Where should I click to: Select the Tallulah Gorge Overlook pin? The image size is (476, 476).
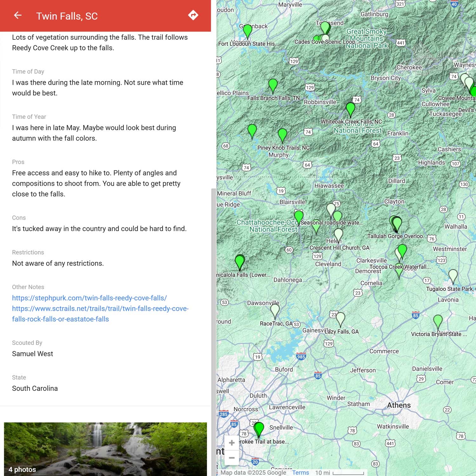(397, 223)
